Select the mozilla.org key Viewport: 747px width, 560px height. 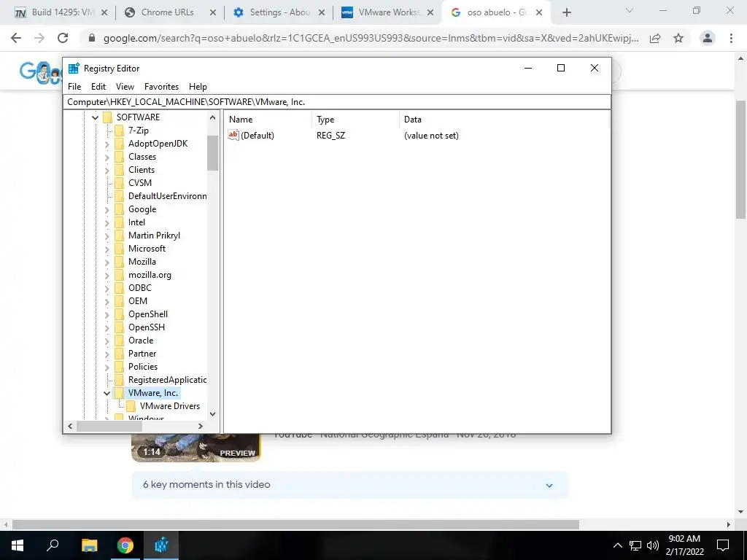[x=150, y=275]
